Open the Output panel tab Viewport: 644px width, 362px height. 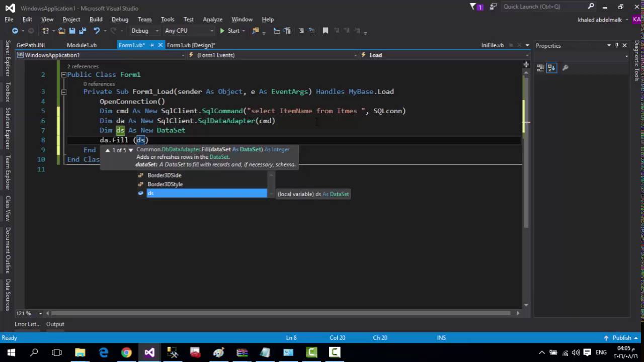click(x=55, y=324)
